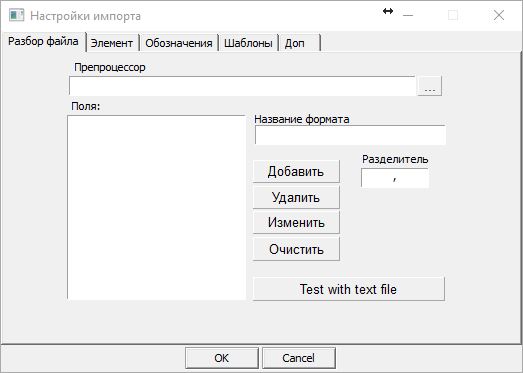Screen dimensions: 523x373
Task: Close the Настройки импорта window
Action: point(499,15)
